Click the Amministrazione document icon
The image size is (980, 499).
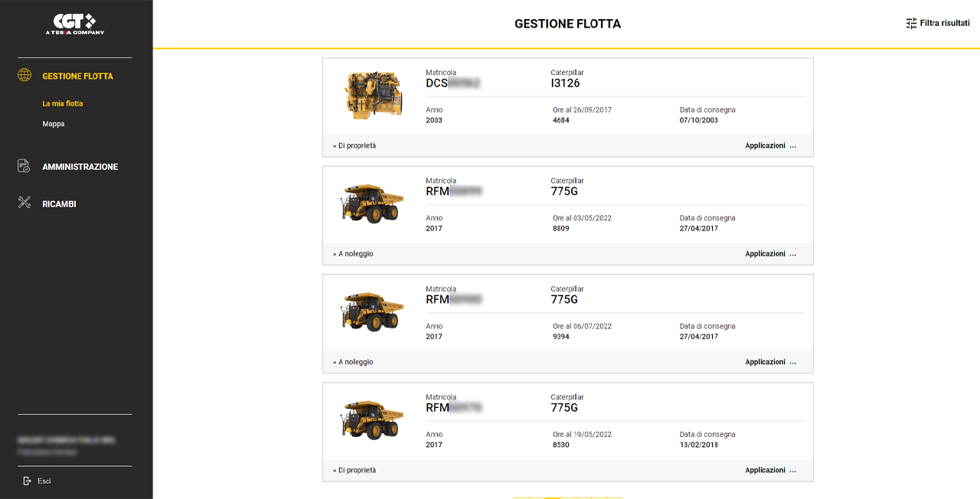coord(24,166)
